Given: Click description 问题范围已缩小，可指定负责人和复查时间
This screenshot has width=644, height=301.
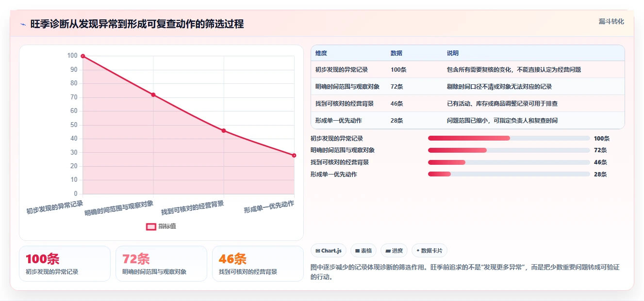Looking at the screenshot, I should (502, 121).
